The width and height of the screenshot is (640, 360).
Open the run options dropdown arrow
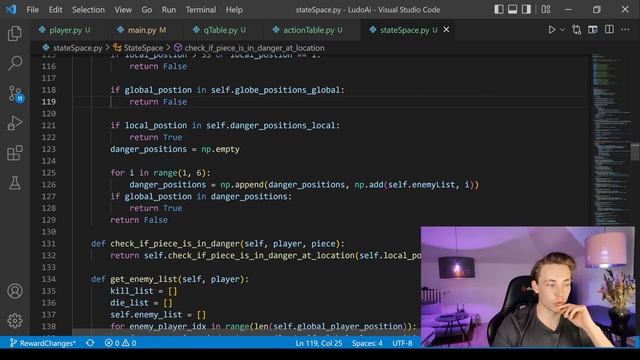(562, 30)
